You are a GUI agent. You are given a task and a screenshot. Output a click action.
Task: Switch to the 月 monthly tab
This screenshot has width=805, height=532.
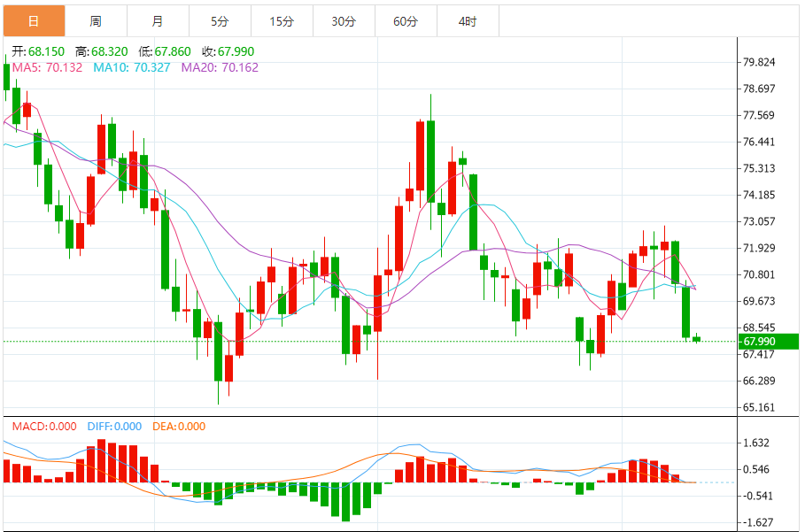click(159, 21)
